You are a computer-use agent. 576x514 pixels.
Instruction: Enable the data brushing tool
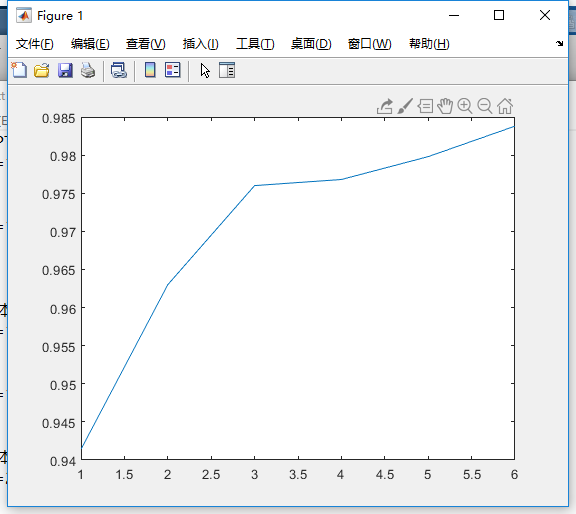405,106
